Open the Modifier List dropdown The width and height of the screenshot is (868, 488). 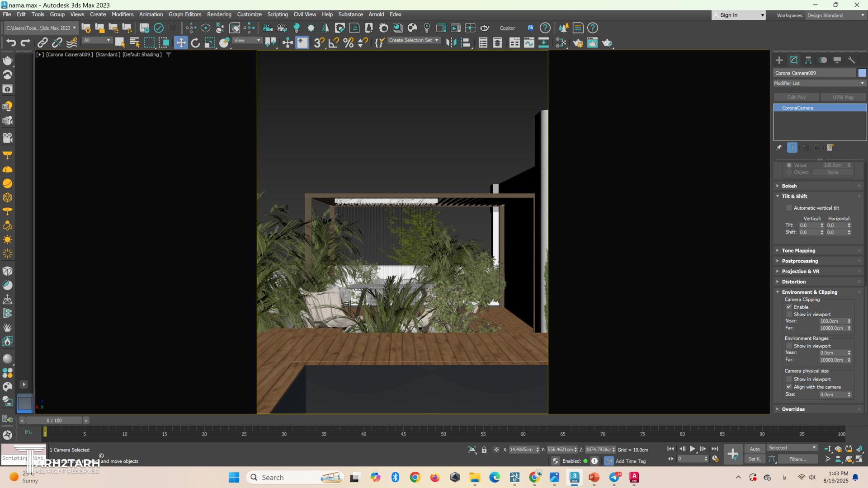pyautogui.click(x=819, y=83)
